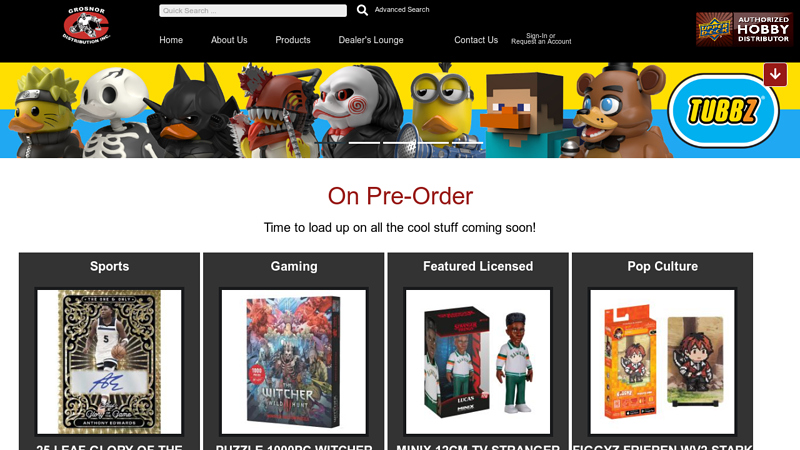Expand the Products menu
The height and width of the screenshot is (450, 800).
[293, 40]
